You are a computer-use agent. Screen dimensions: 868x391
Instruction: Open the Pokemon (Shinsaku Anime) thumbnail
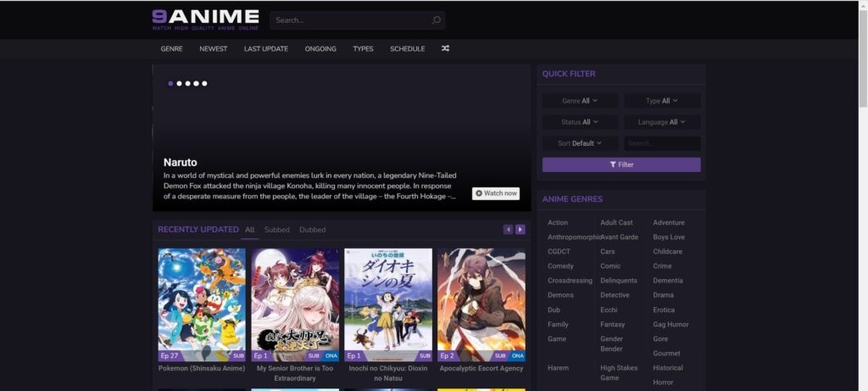pyautogui.click(x=202, y=304)
